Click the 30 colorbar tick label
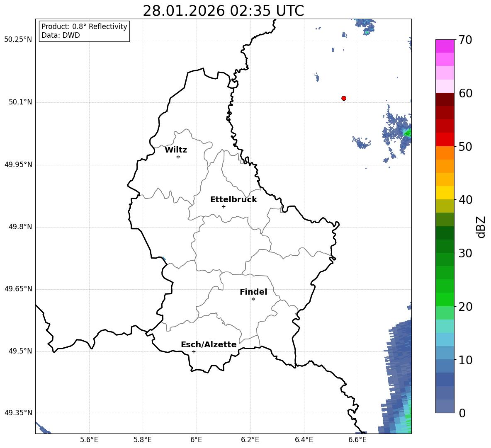 pyautogui.click(x=465, y=253)
